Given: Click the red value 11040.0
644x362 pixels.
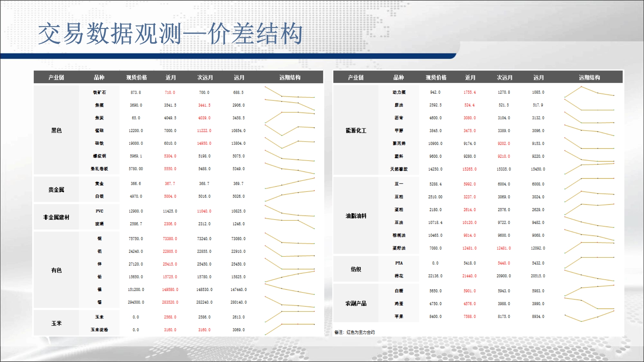Looking at the screenshot, I should point(204,211).
